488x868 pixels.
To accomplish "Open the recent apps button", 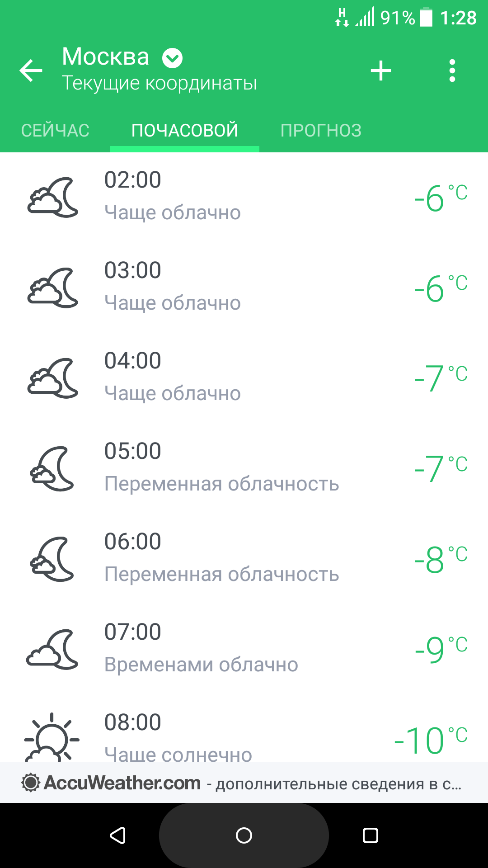I will coord(370,835).
